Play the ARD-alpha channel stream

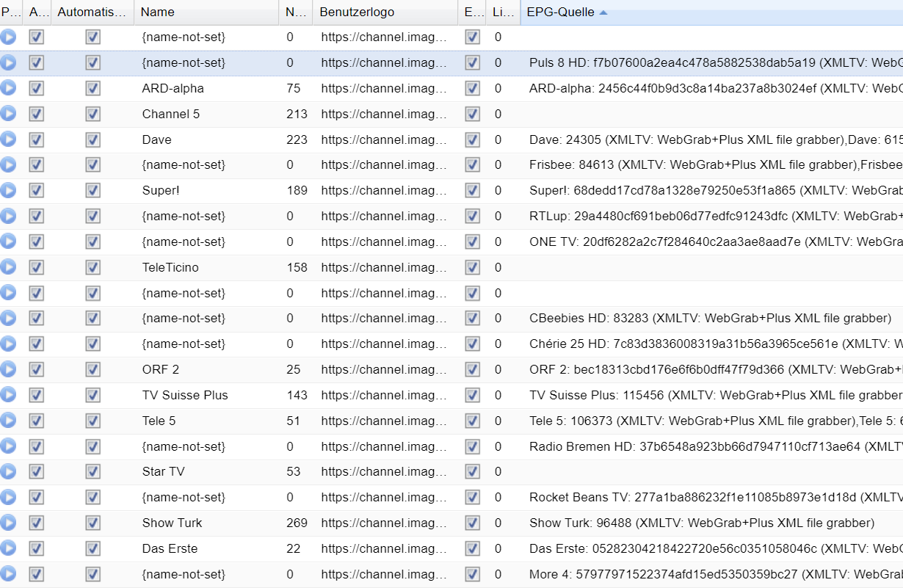click(8, 88)
